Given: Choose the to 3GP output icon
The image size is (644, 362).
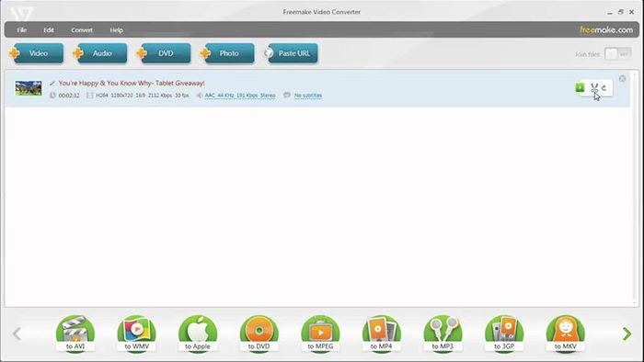Looking at the screenshot, I should (504, 334).
